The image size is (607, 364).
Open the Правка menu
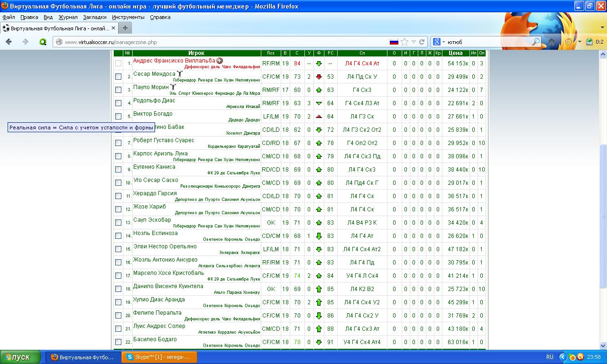[29, 17]
